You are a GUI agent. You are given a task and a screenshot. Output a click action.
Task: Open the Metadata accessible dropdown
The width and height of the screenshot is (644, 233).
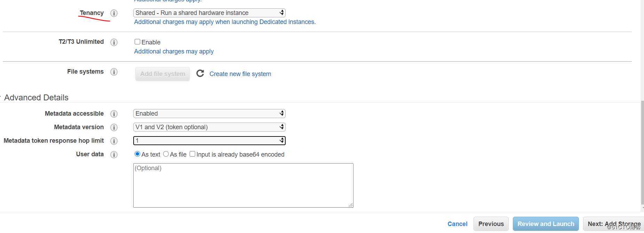point(209,114)
